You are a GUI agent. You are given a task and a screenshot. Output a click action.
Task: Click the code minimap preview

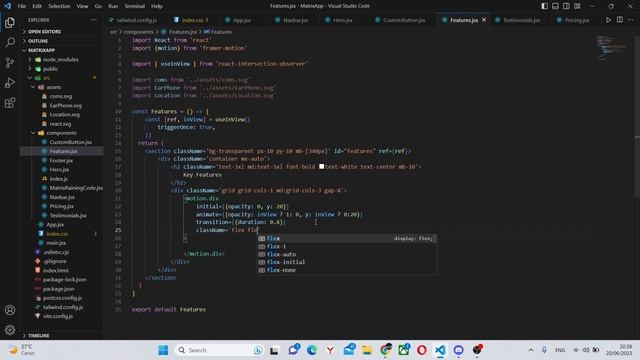tap(611, 47)
